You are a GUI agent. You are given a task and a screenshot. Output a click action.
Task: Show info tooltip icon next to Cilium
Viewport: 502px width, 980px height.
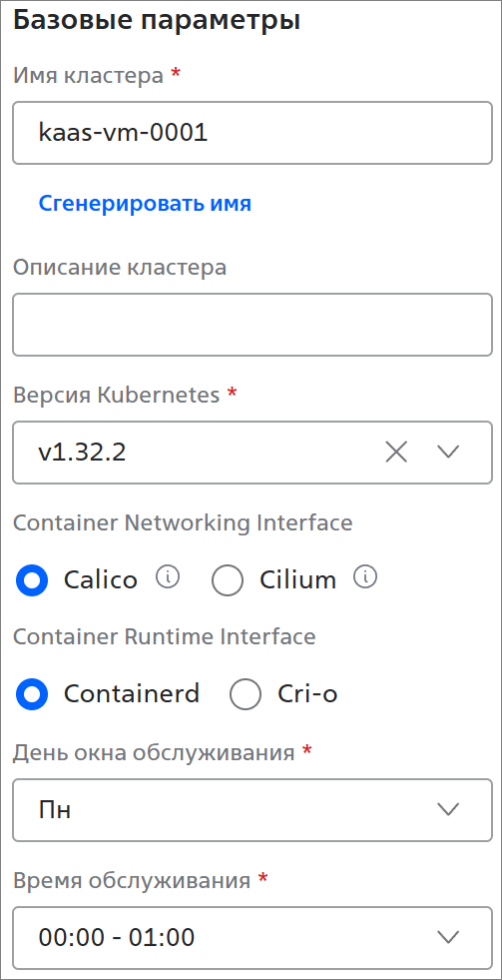[365, 577]
